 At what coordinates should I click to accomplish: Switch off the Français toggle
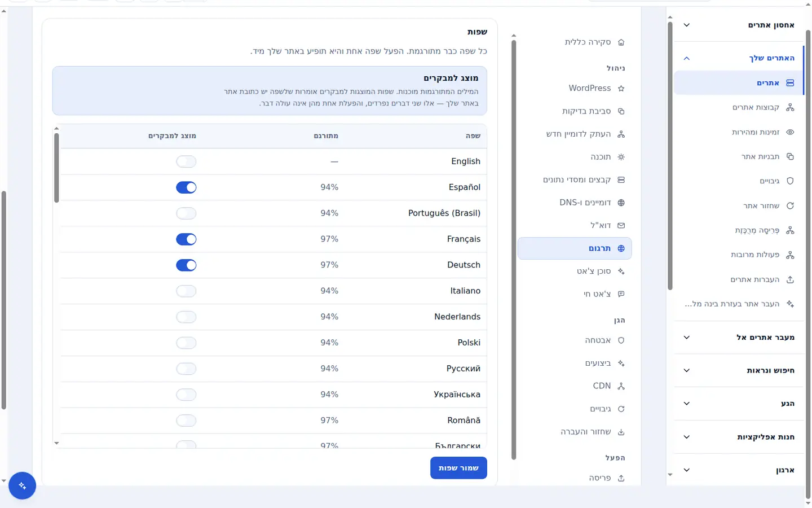pos(186,239)
